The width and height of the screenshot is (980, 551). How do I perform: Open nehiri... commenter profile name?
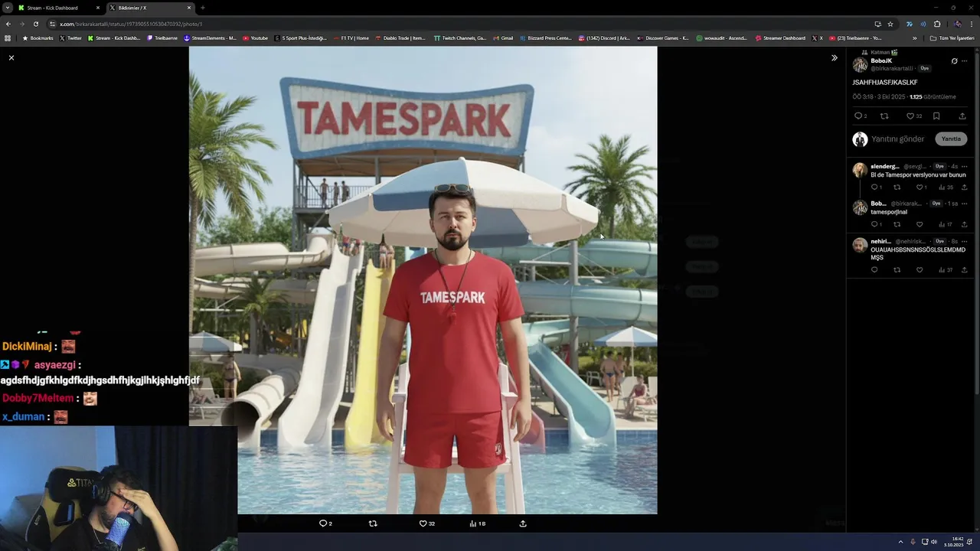(x=880, y=241)
